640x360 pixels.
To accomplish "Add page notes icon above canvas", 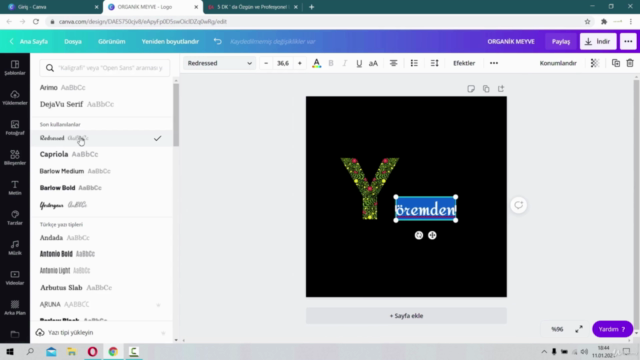I will coord(471,89).
